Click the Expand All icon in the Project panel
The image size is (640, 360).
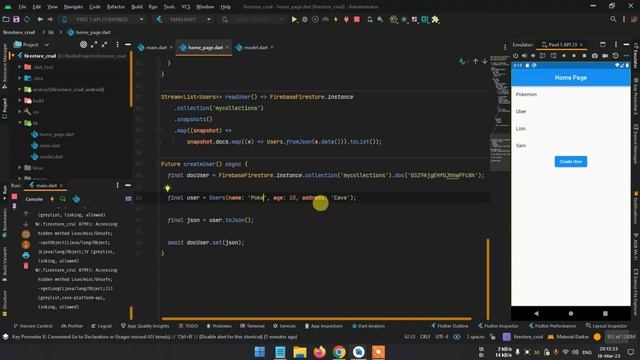94,44
